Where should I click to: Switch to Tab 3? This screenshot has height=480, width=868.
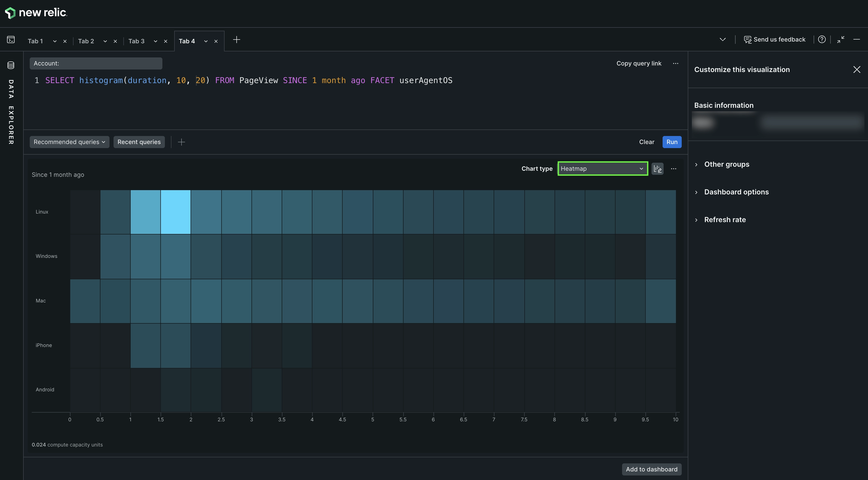click(x=136, y=41)
